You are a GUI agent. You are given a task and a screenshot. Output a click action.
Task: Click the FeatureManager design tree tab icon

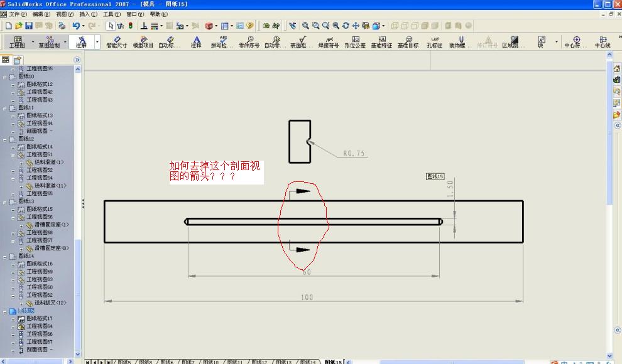pyautogui.click(x=6, y=60)
